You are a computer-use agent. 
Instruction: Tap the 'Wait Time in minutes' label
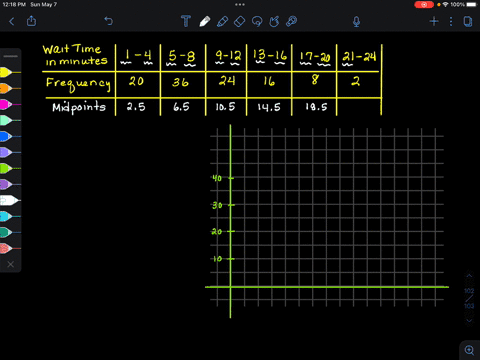(75, 55)
